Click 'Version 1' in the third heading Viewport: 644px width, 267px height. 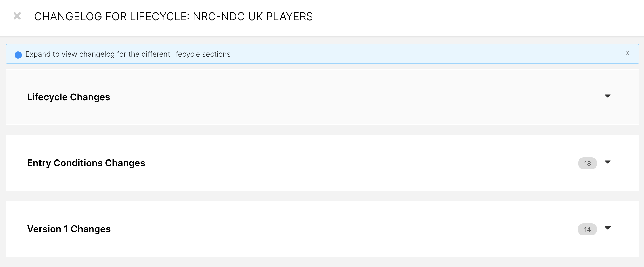point(48,229)
